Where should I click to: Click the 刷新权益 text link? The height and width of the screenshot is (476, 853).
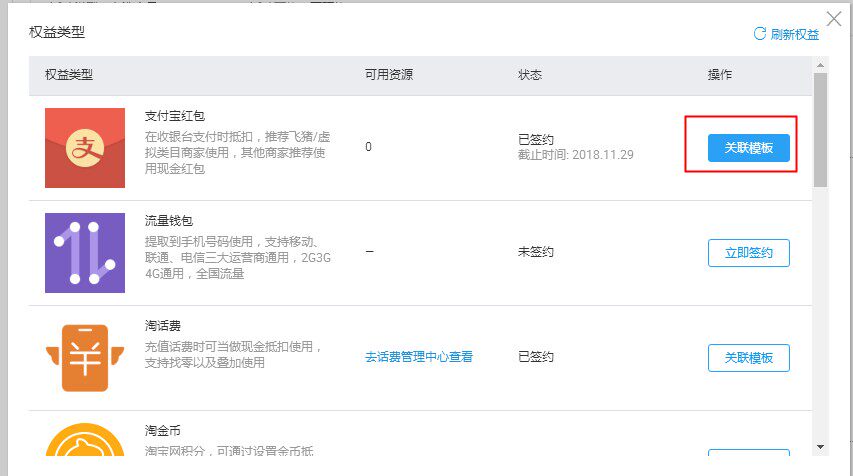point(794,34)
